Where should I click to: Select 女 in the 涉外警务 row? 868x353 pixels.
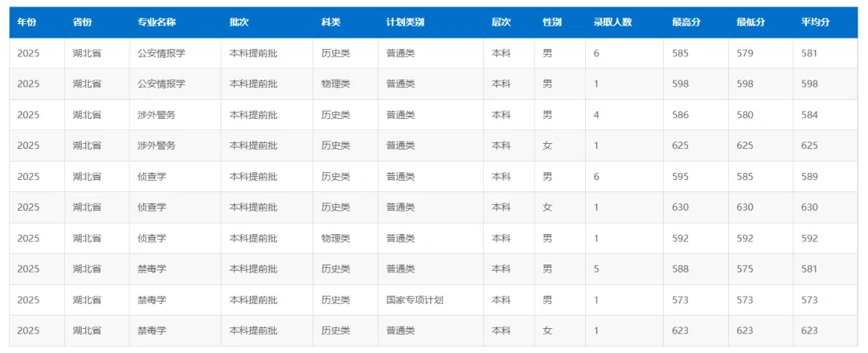547,146
